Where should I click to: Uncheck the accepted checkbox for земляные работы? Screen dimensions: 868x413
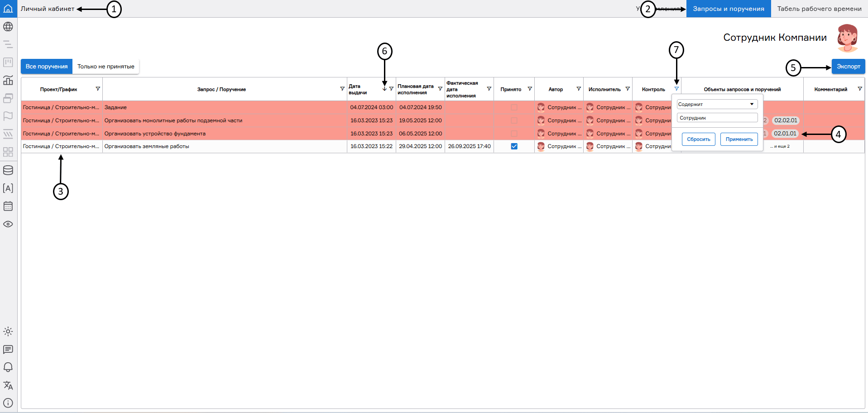[514, 146]
